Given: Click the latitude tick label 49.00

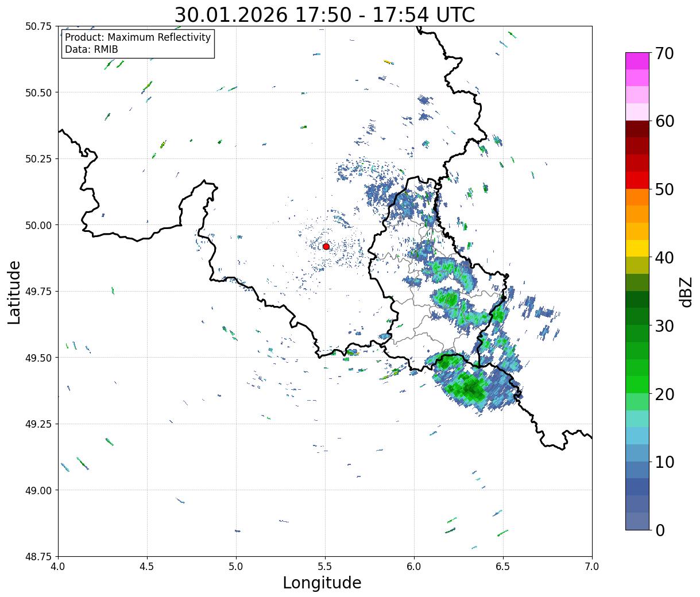Looking at the screenshot, I should tap(38, 490).
